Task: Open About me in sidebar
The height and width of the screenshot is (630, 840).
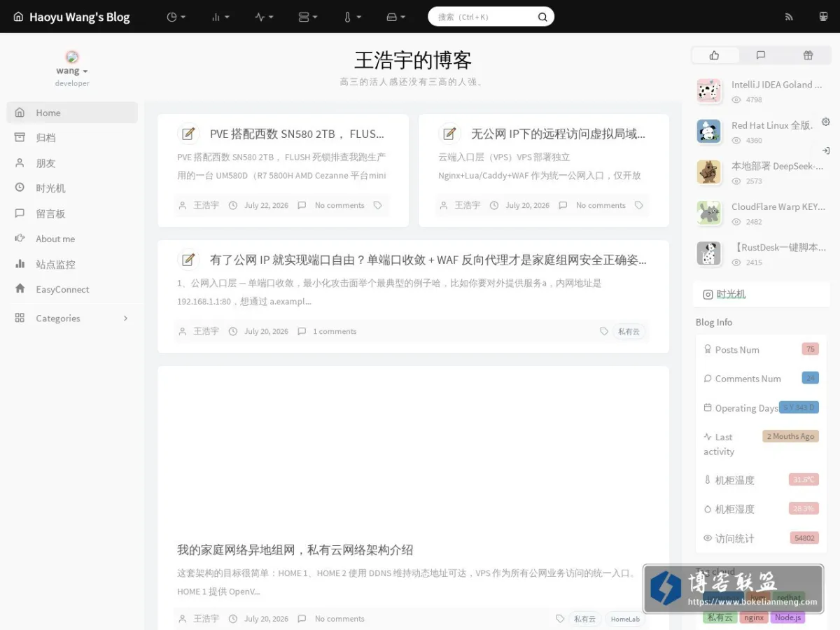Action: 72,239
